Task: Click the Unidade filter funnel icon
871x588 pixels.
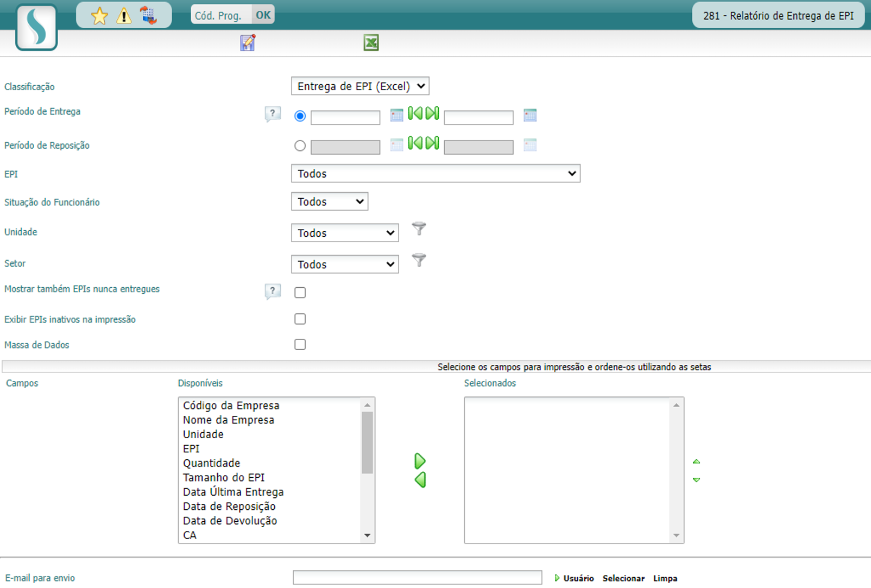Action: [x=419, y=229]
